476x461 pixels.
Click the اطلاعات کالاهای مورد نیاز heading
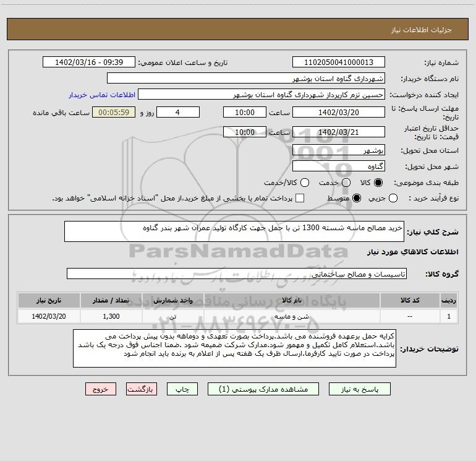(413, 252)
